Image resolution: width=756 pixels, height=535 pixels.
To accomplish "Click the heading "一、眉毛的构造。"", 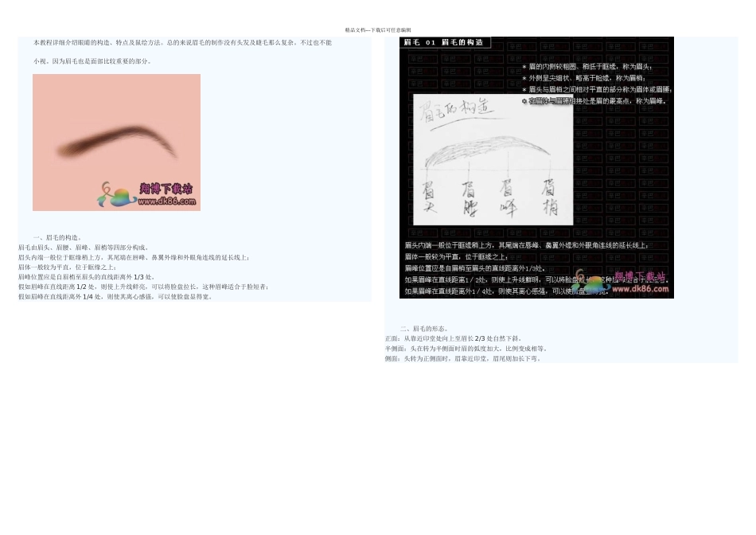I will (58, 238).
